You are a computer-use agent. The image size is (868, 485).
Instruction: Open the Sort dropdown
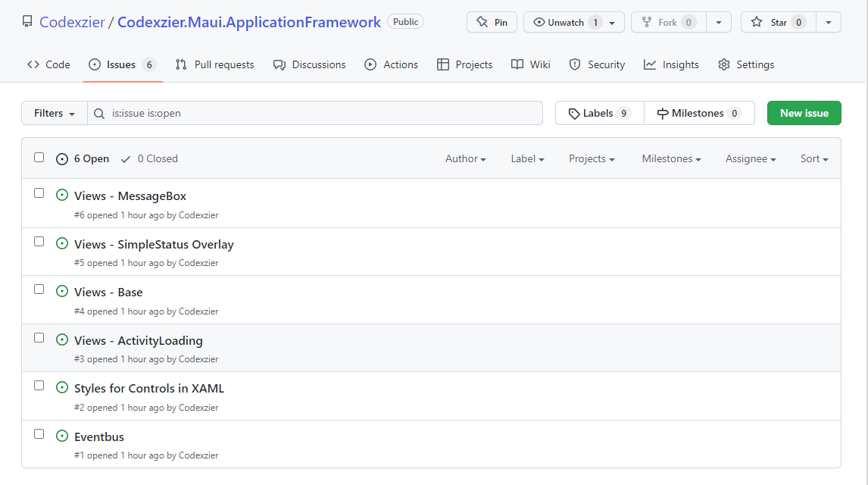(814, 159)
